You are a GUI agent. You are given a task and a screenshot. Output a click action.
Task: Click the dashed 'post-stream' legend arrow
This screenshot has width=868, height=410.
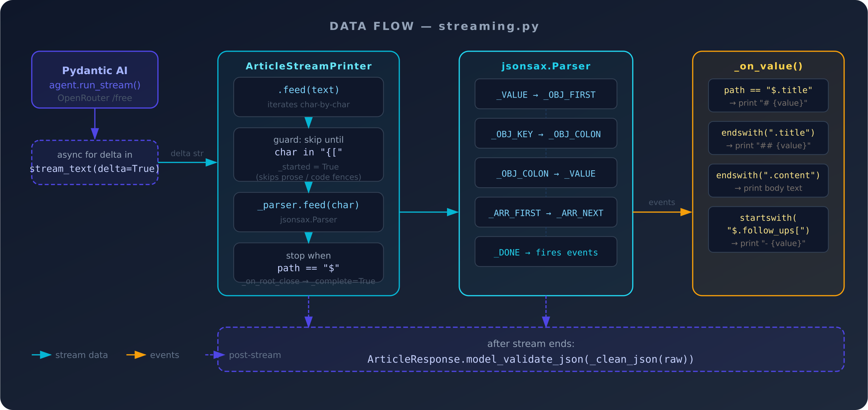click(x=215, y=355)
